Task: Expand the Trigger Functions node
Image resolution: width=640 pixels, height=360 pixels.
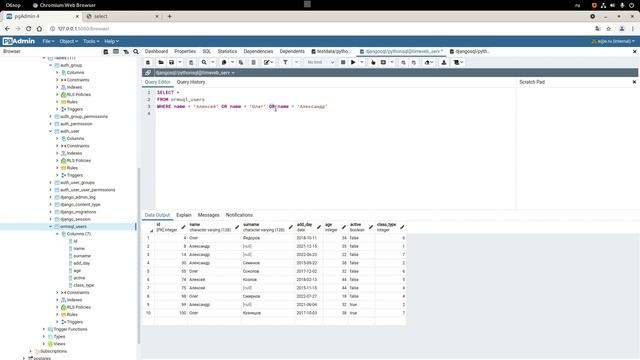Action: pyautogui.click(x=44, y=329)
